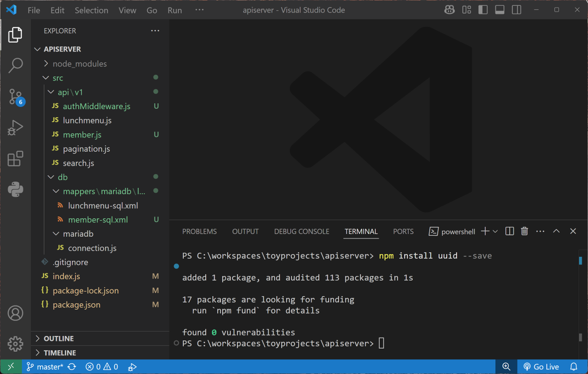Show errors and warnings count

coord(102,367)
